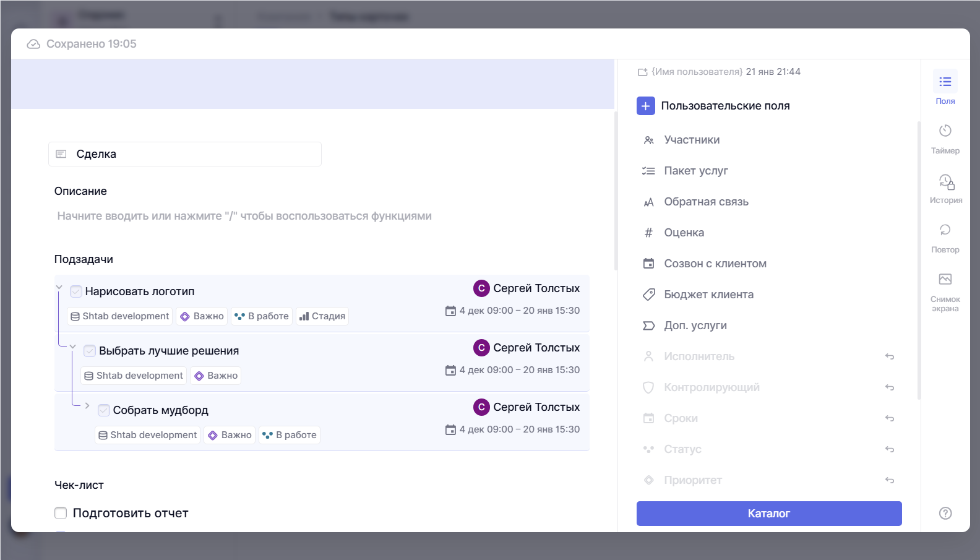Image resolution: width=980 pixels, height=560 pixels.
Task: Click the Repeat icon in sidebar
Action: pos(945,230)
